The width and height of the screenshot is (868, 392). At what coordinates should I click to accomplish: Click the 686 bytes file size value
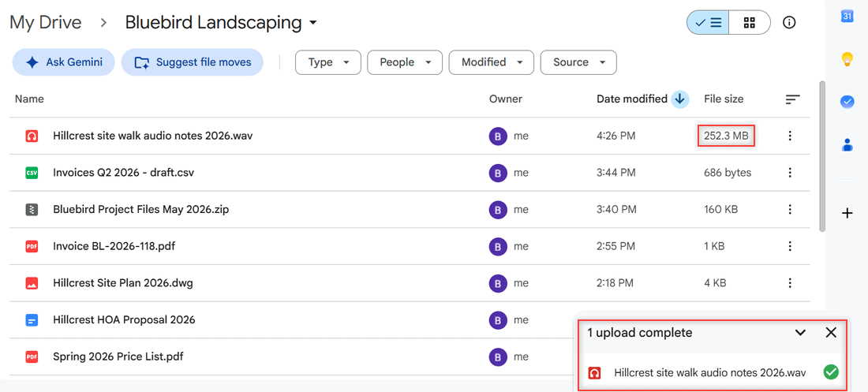tap(728, 173)
